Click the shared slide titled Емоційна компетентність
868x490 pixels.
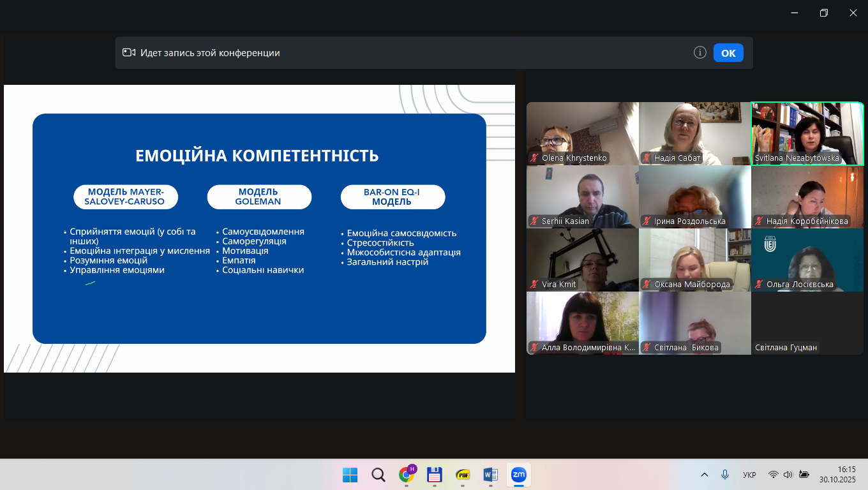pyautogui.click(x=259, y=228)
